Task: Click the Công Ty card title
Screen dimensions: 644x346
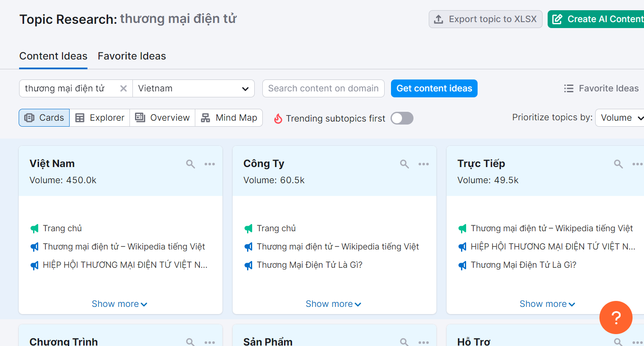Action: [x=264, y=164]
